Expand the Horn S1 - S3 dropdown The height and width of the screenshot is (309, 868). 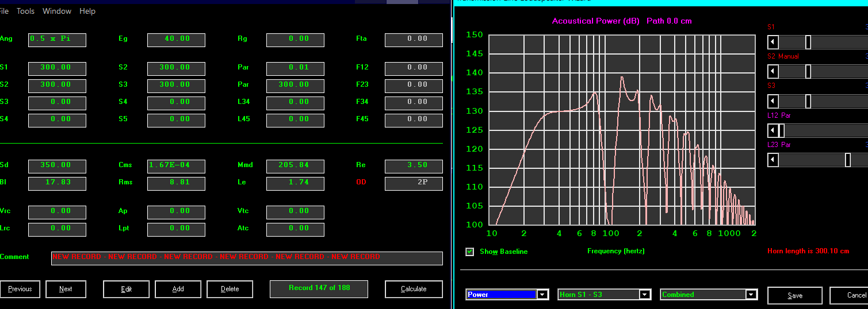click(x=645, y=295)
